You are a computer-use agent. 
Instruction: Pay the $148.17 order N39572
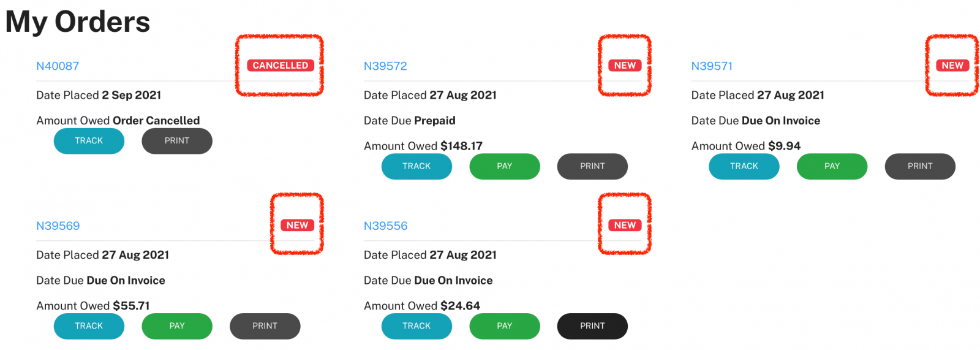coord(505,167)
